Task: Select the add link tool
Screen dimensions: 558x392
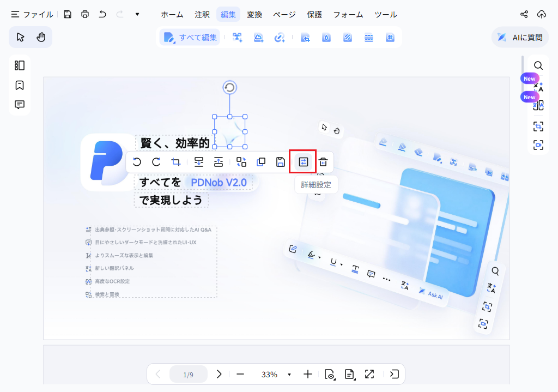Action: (280, 38)
